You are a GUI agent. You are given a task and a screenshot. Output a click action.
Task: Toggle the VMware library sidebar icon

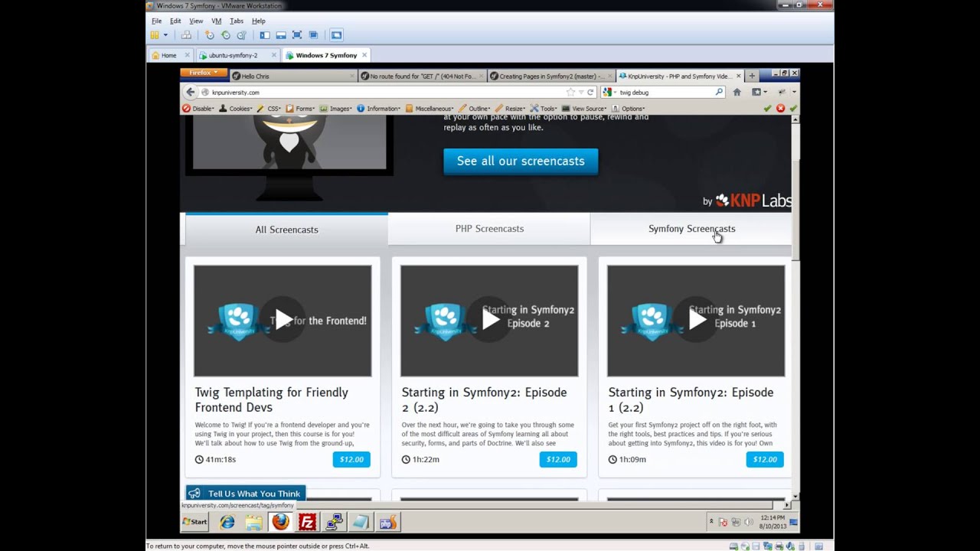click(x=265, y=35)
